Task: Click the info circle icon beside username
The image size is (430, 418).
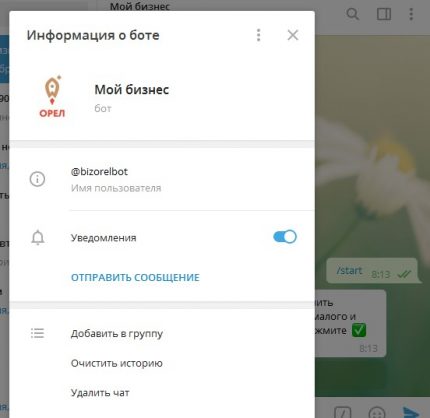Action: pos(37,179)
